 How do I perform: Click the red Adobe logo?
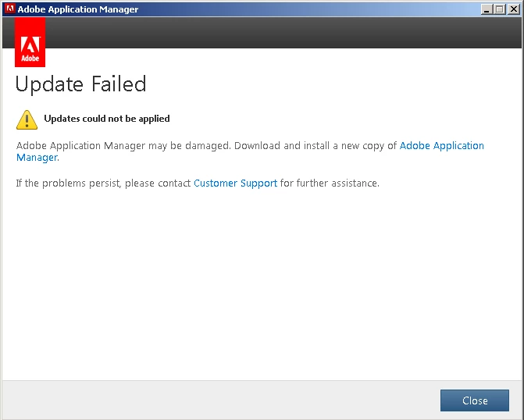[x=30, y=42]
